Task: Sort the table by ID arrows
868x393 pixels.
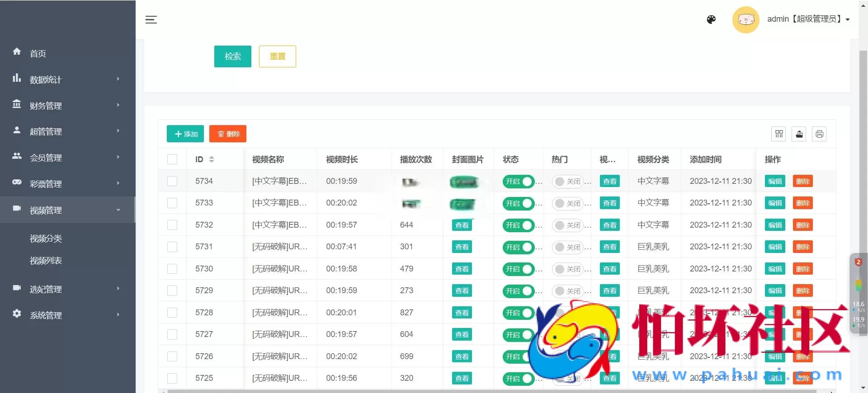Action: 211,159
